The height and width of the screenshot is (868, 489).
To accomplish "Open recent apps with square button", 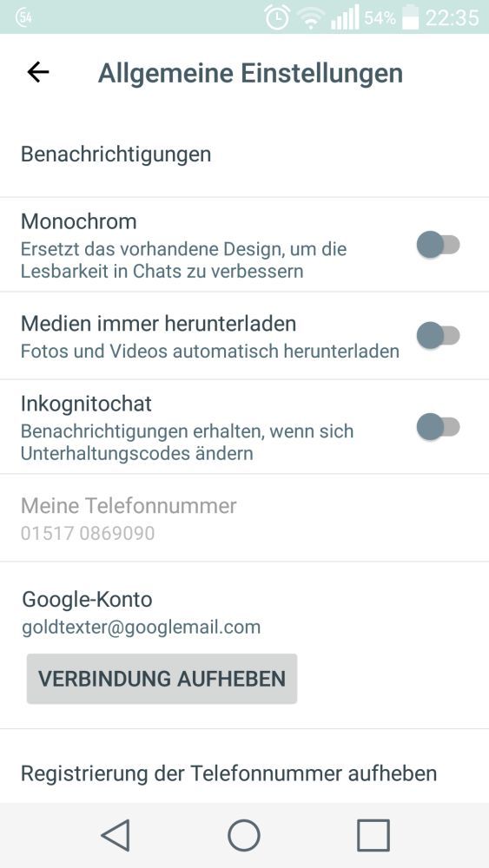I will (373, 835).
